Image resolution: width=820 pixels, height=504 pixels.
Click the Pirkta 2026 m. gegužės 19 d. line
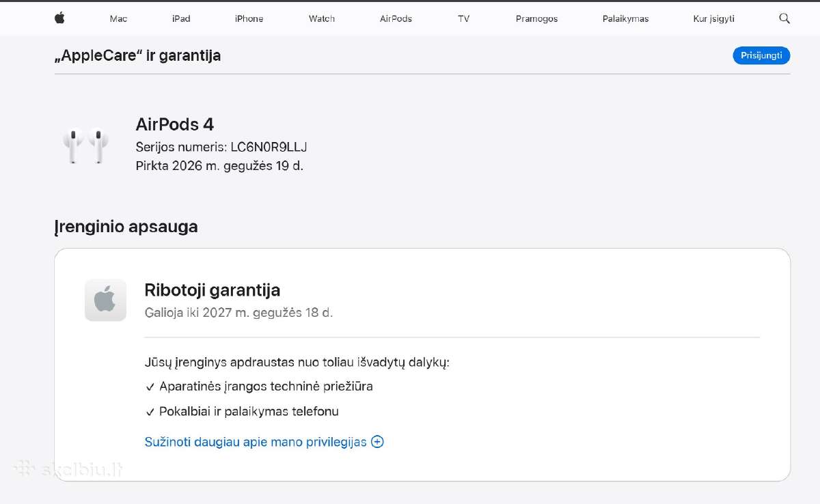(x=219, y=166)
